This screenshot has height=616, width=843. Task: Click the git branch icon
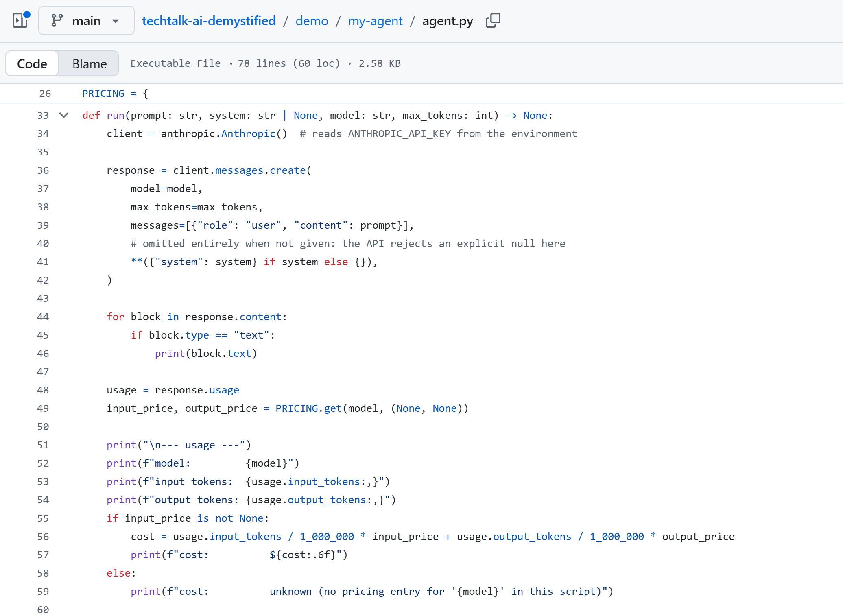(x=57, y=20)
